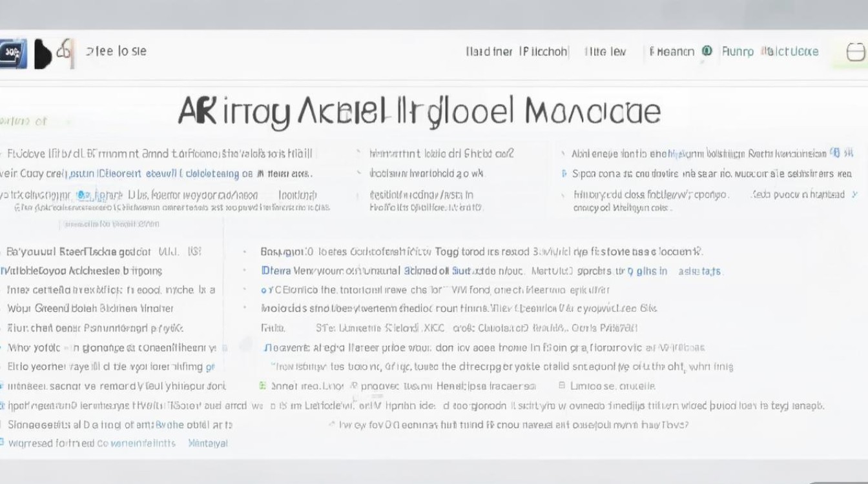Image resolution: width=868 pixels, height=484 pixels.
Task: Expand the chevron at the right edge near "hranbead"
Action: [x=854, y=194]
